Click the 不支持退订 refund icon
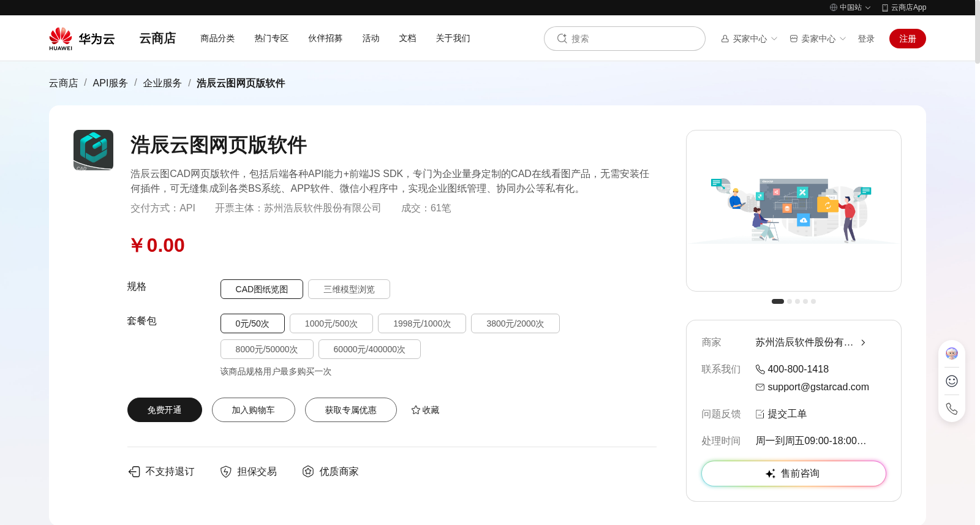 134,471
